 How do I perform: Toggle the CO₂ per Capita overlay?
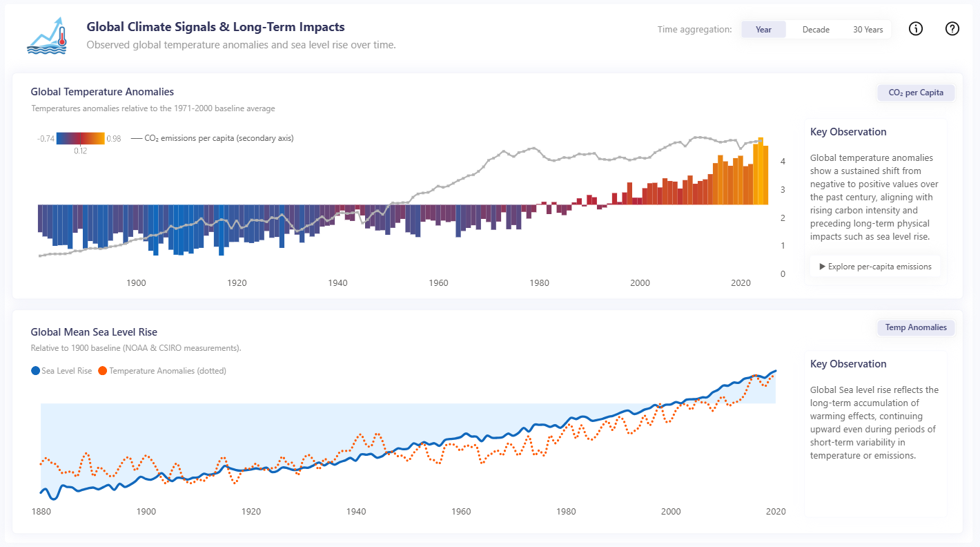916,93
